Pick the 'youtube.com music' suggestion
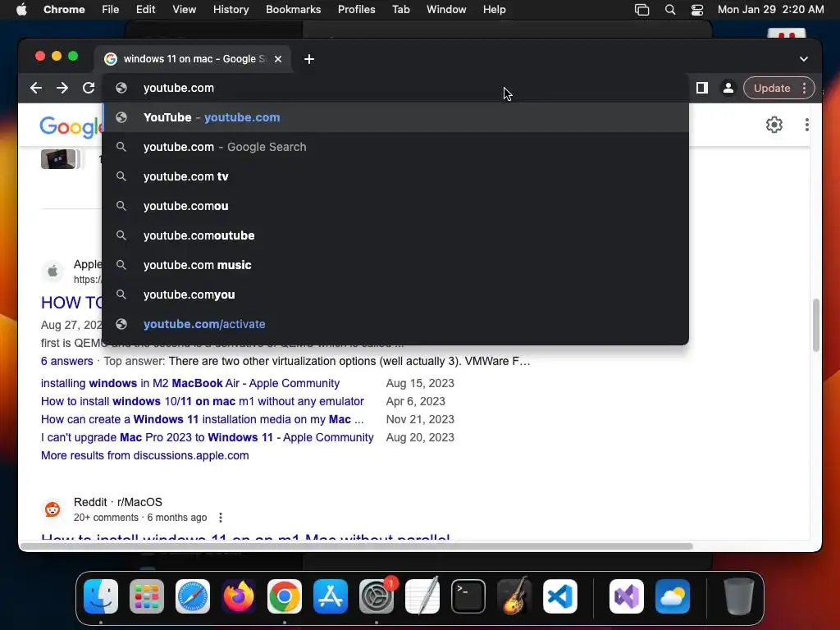The image size is (840, 630). 395,265
